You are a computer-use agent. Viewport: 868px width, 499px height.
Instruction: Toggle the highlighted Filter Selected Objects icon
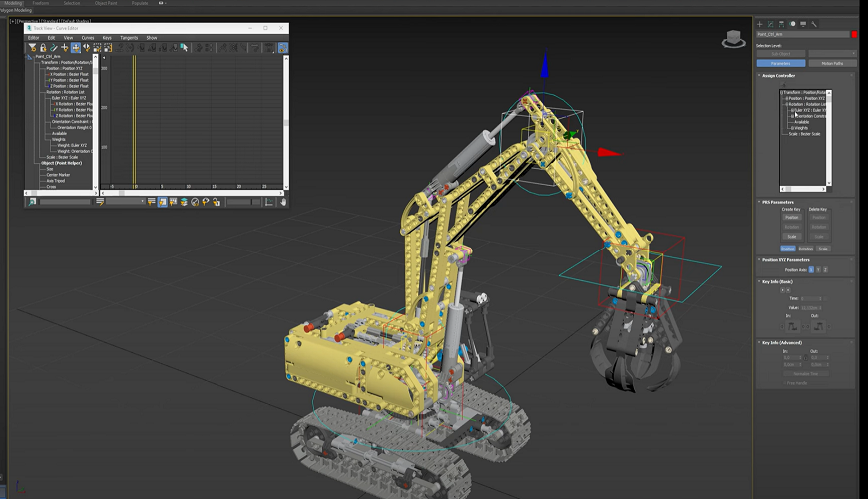[163, 202]
